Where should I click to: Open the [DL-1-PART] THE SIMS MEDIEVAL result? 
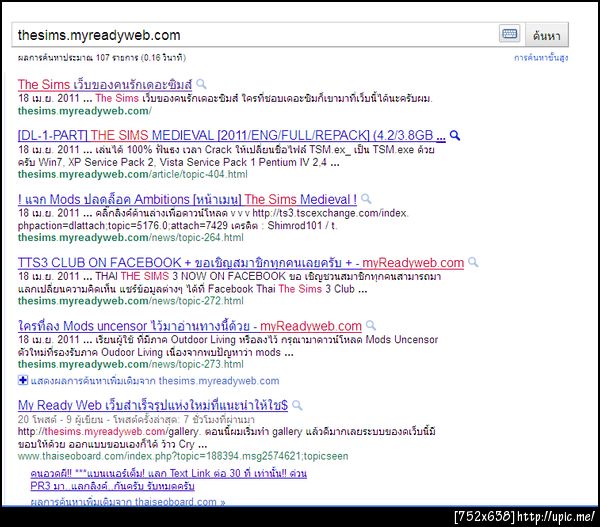point(232,135)
